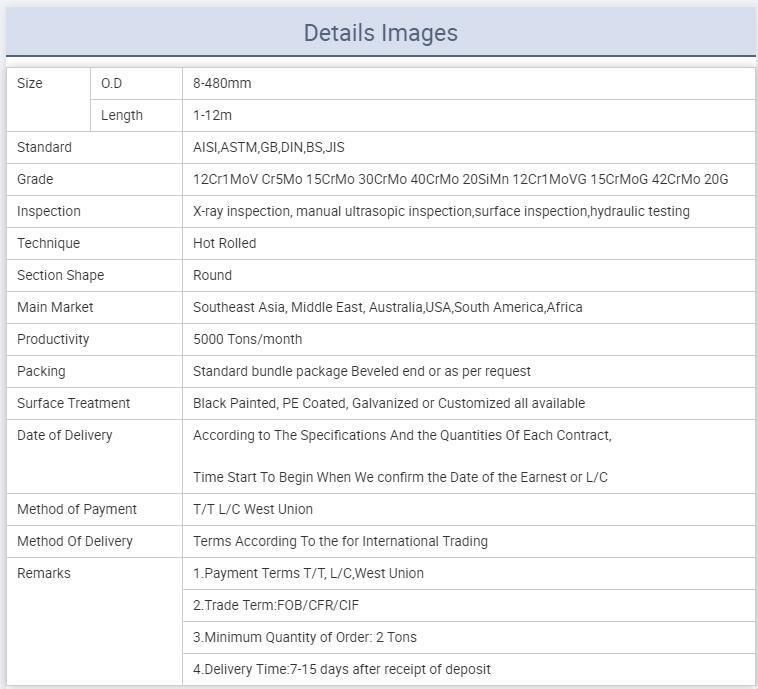
Task: Select the X-ray inspection description text
Action: 441,211
